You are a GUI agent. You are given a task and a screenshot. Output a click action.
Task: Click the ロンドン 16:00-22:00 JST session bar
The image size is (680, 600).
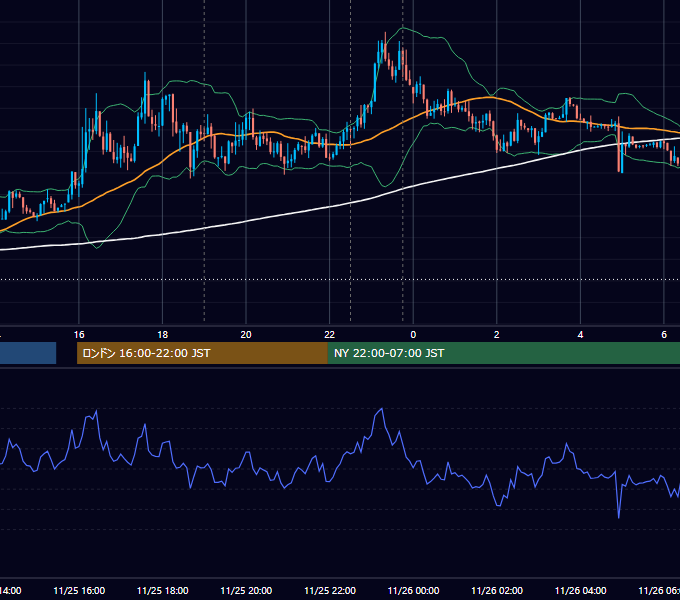(x=202, y=353)
